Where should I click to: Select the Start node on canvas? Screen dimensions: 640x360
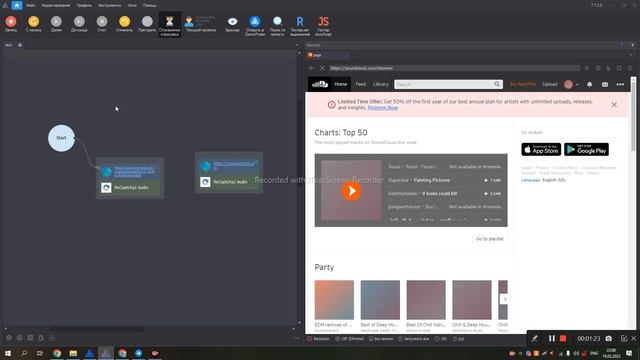click(x=61, y=138)
